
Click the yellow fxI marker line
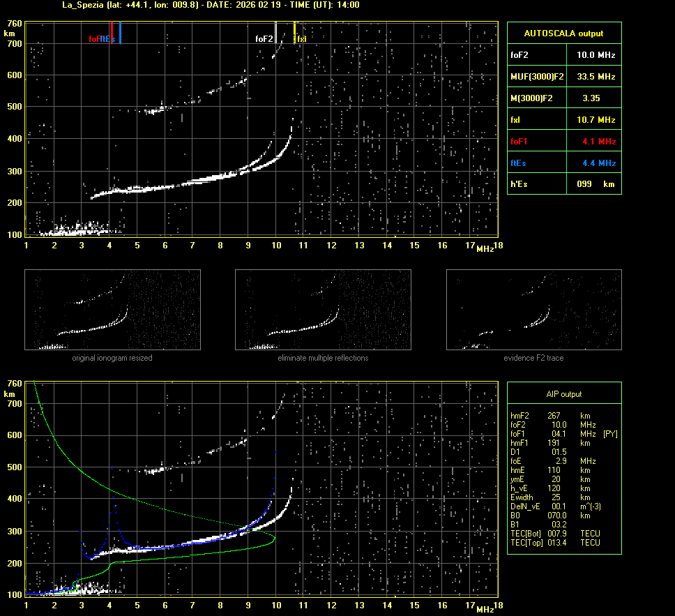(295, 32)
